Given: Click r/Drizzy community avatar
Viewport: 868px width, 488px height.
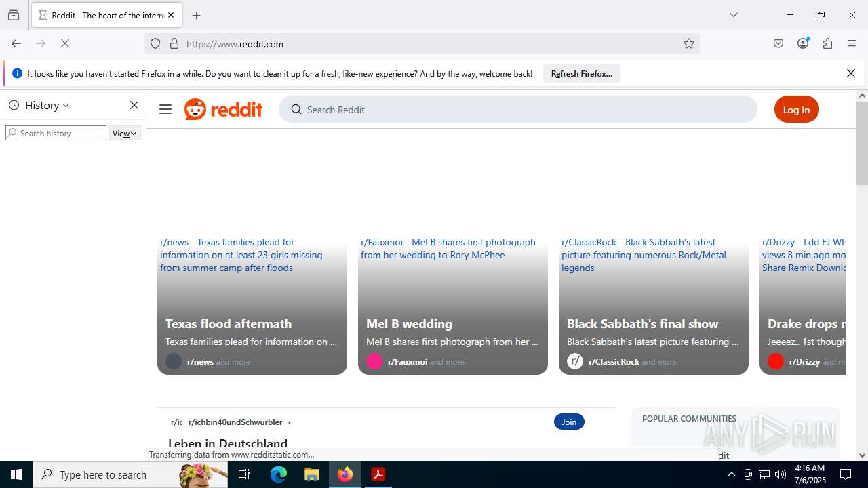Looking at the screenshot, I should tap(776, 361).
